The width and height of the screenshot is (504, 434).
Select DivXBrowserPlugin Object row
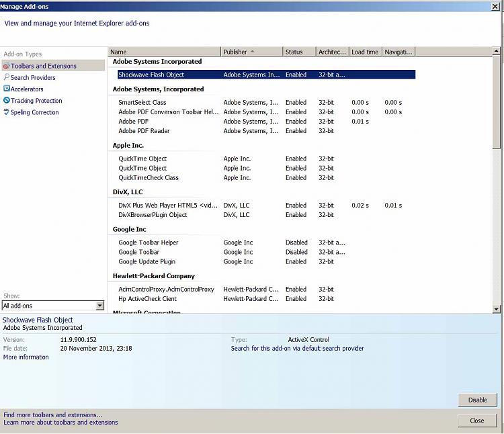[x=267, y=214]
